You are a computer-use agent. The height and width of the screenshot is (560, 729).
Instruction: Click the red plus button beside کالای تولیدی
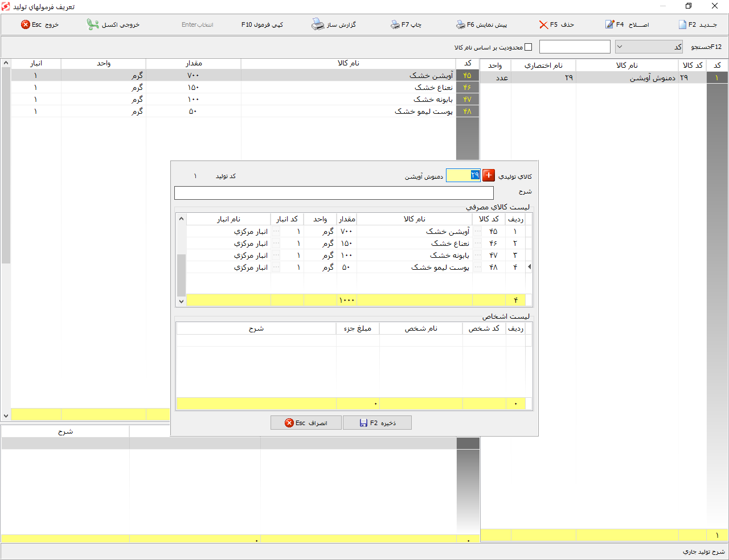coord(489,175)
